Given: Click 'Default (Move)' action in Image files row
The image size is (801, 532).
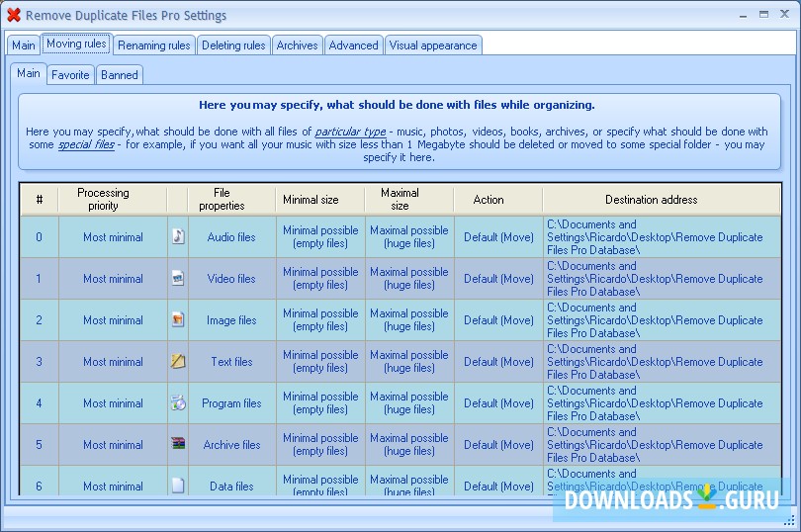Looking at the screenshot, I should click(498, 320).
